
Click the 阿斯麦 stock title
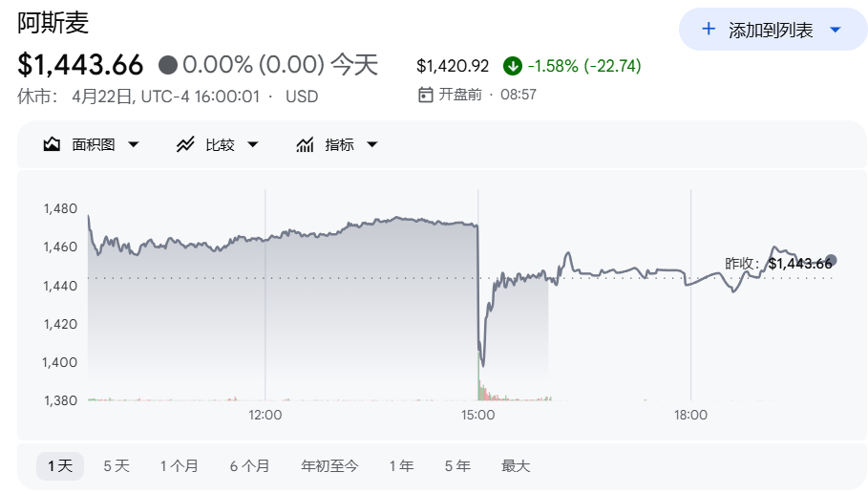click(53, 22)
